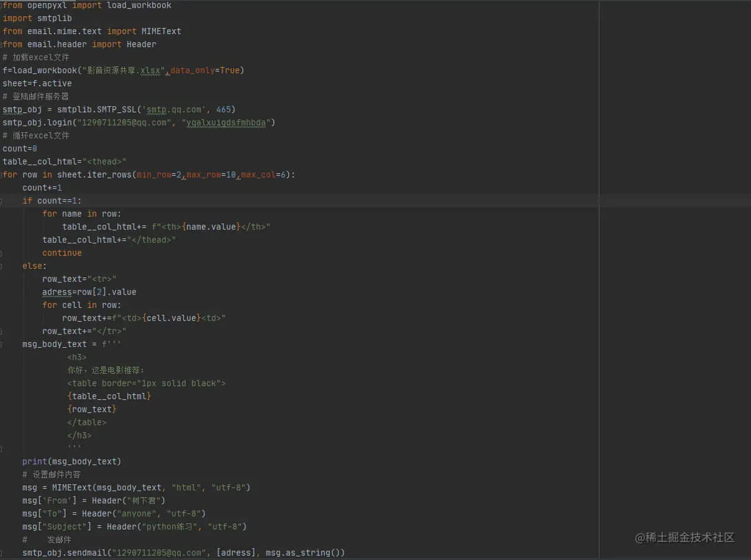
Task: Click the comment '# 发邮件'
Action: [47, 540]
